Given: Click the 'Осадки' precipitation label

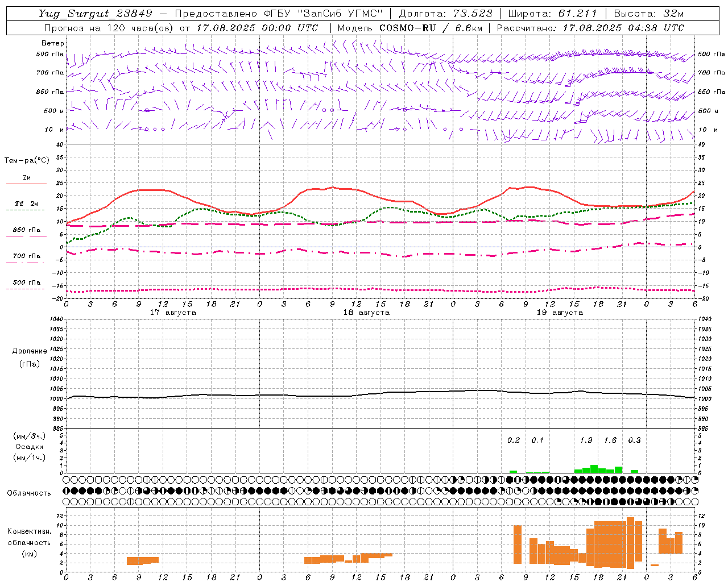Looking at the screenshot, I should (30, 447).
